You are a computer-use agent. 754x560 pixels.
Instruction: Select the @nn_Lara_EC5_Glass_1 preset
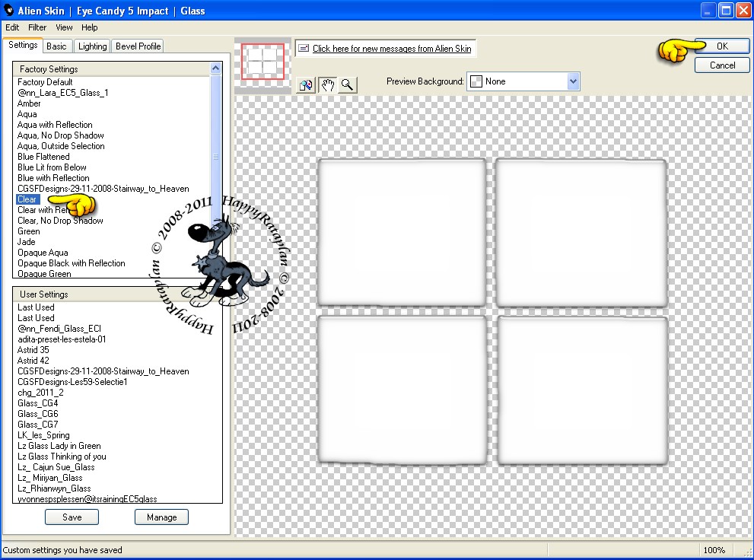click(x=62, y=93)
